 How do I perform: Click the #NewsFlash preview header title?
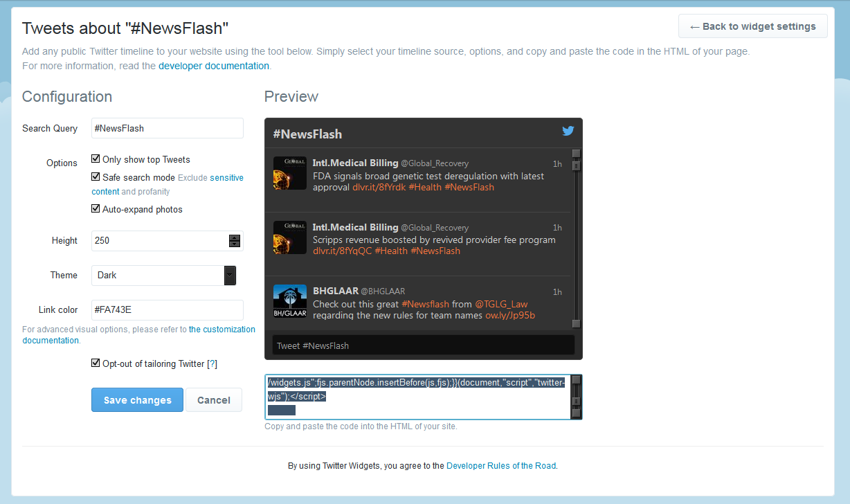click(x=307, y=134)
